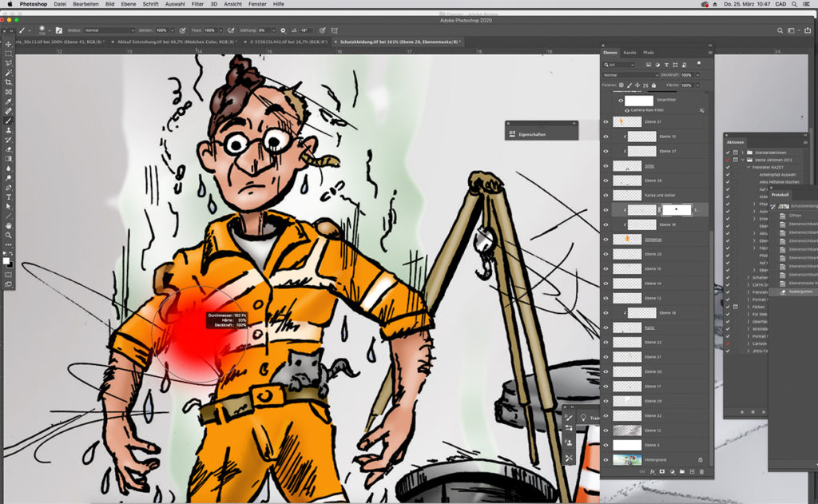Screen dimensions: 818x504
Task: Delete layer with trash icon
Action: (x=701, y=472)
